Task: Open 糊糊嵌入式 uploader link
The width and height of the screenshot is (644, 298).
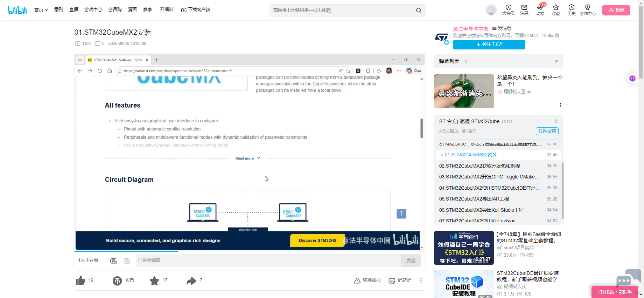Action: (x=512, y=287)
